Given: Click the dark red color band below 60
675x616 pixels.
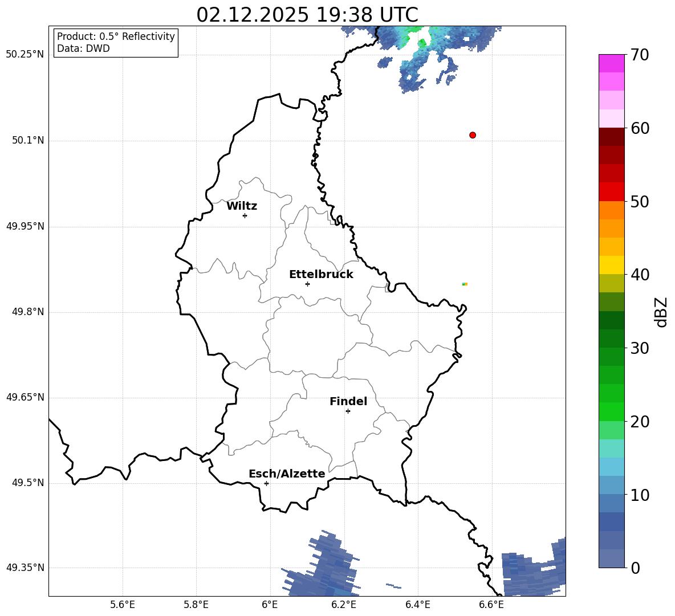Looking at the screenshot, I should pyautogui.click(x=611, y=136).
